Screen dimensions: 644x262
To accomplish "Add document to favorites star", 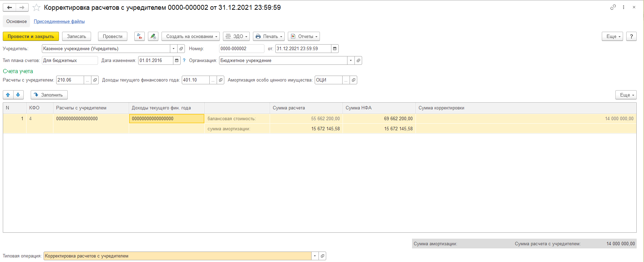I will pyautogui.click(x=36, y=7).
